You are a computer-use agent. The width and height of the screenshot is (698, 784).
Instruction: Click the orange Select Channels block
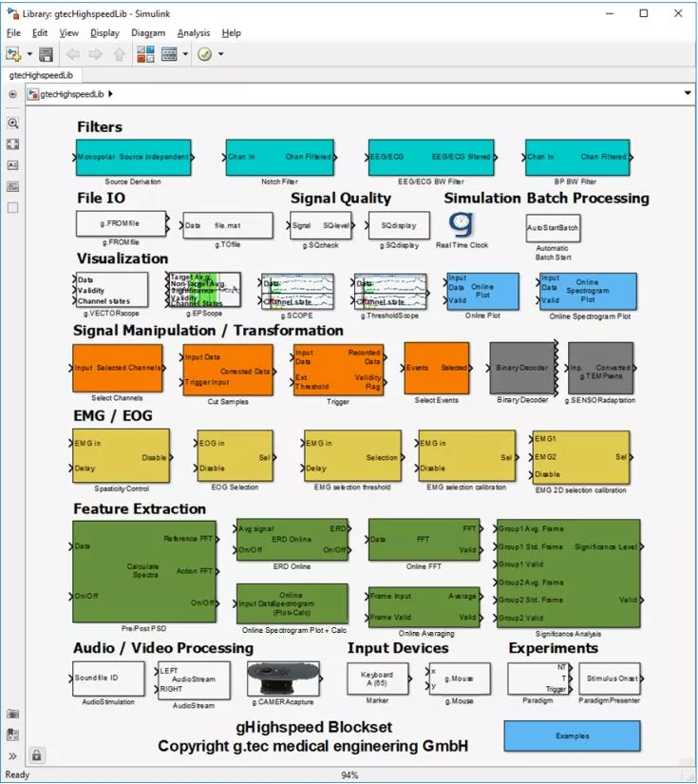(118, 368)
